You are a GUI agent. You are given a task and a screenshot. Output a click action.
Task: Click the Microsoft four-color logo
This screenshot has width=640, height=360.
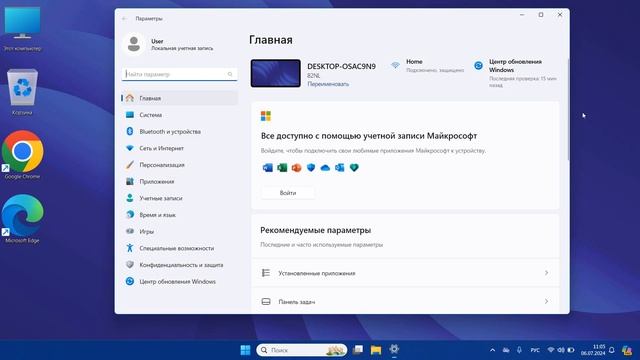[266, 116]
